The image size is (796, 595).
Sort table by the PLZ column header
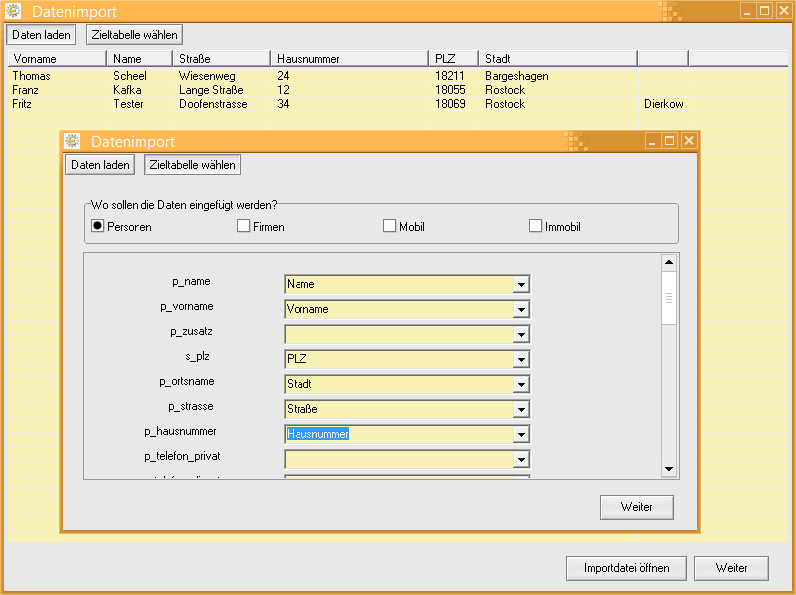coord(453,59)
